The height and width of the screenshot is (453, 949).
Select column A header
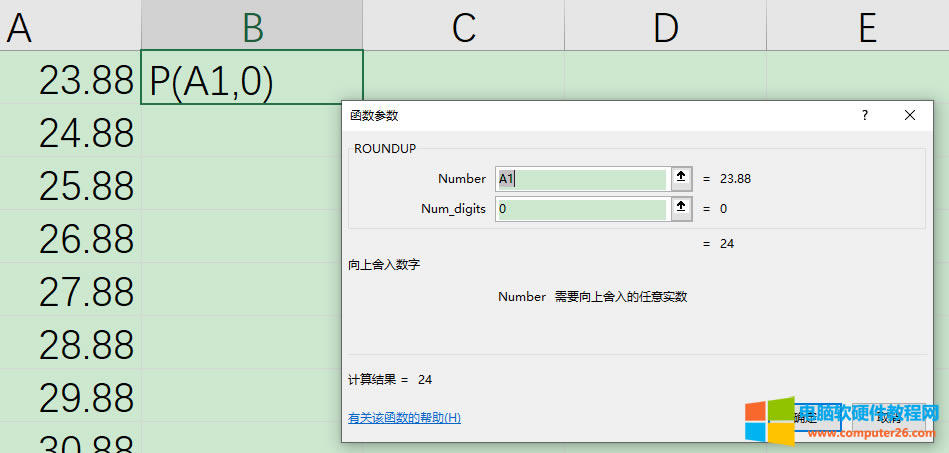coord(70,27)
